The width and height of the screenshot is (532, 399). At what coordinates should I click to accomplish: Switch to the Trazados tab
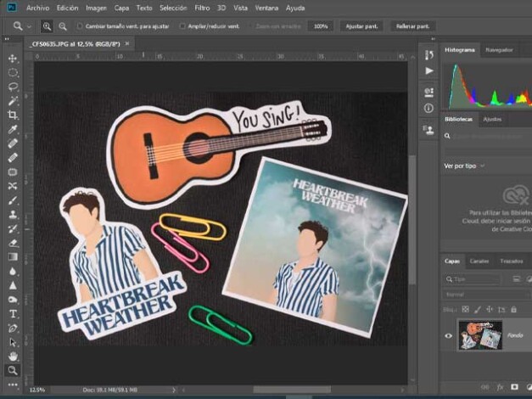512,261
